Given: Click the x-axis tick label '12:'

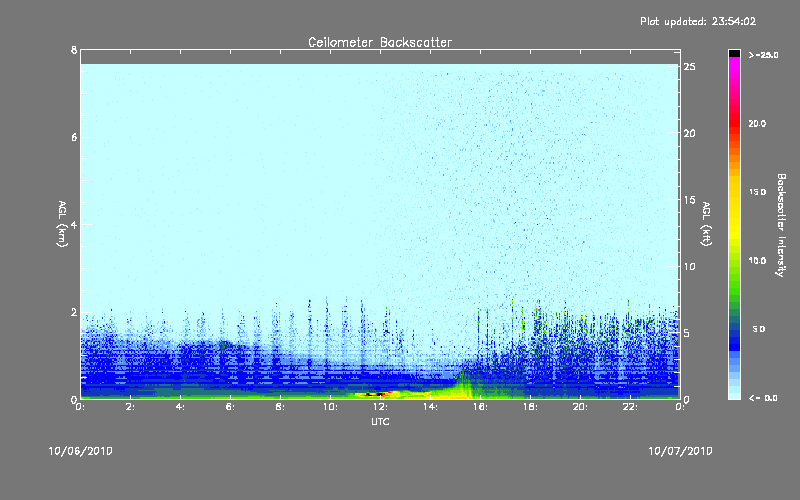Looking at the screenshot, I should tap(380, 407).
